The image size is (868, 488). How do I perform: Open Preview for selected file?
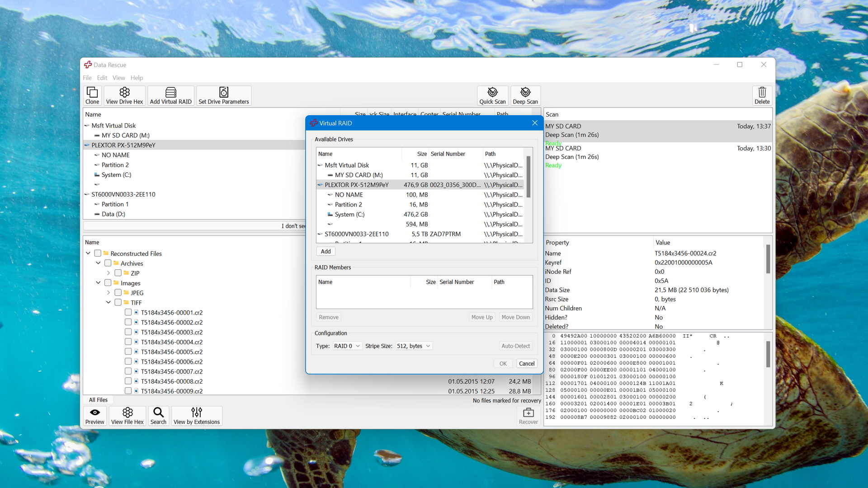94,416
